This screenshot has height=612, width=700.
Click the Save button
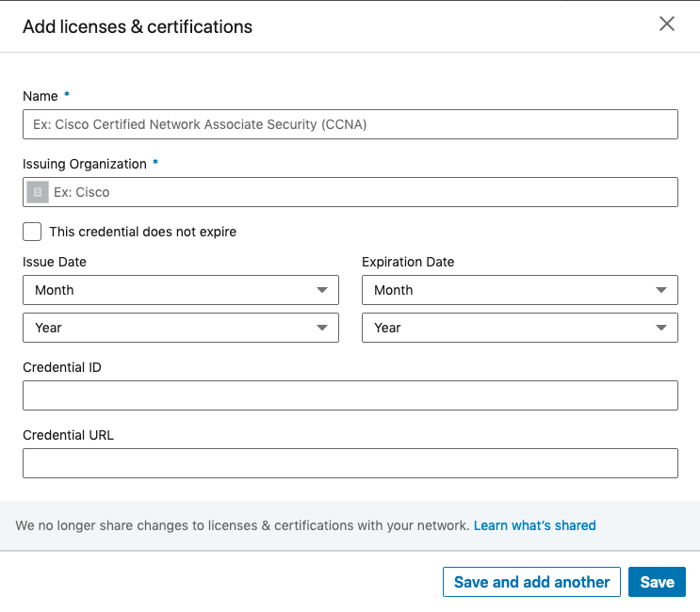[x=657, y=582]
